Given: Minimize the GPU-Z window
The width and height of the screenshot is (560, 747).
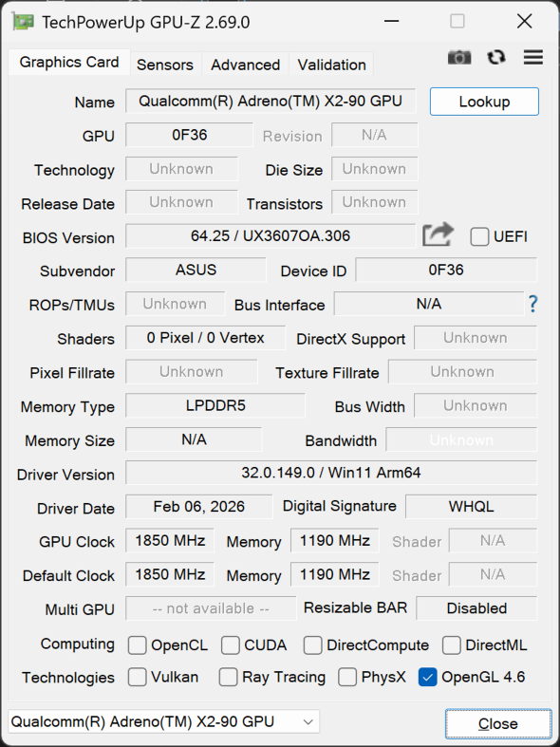Looking at the screenshot, I should (x=391, y=22).
